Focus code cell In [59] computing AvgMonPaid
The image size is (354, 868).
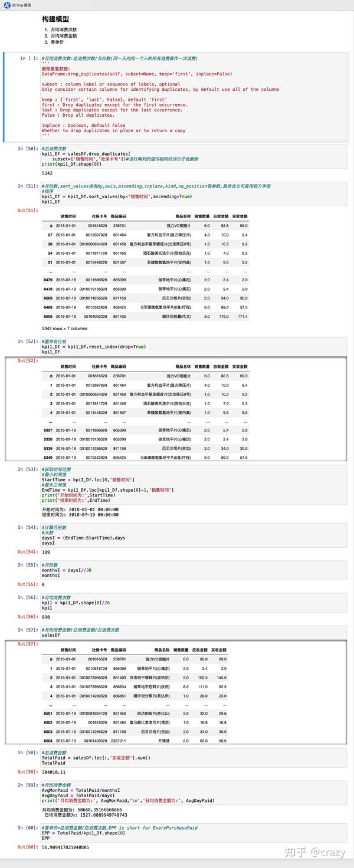(x=194, y=793)
